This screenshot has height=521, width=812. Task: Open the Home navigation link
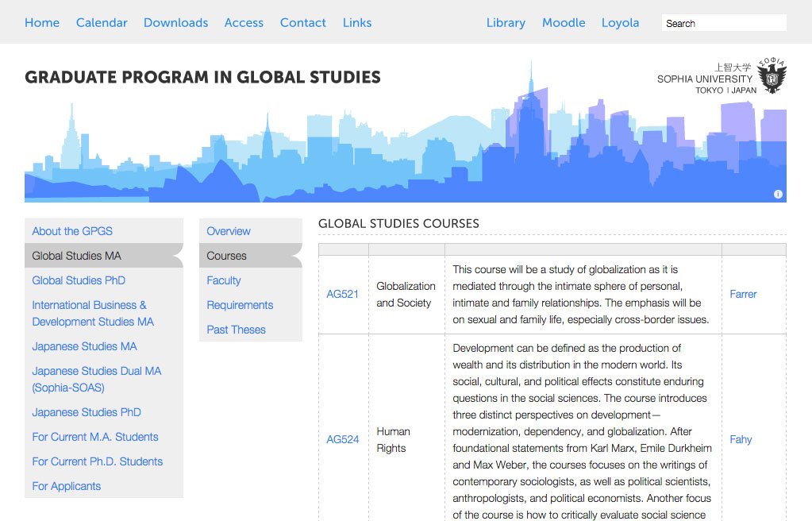tap(42, 23)
